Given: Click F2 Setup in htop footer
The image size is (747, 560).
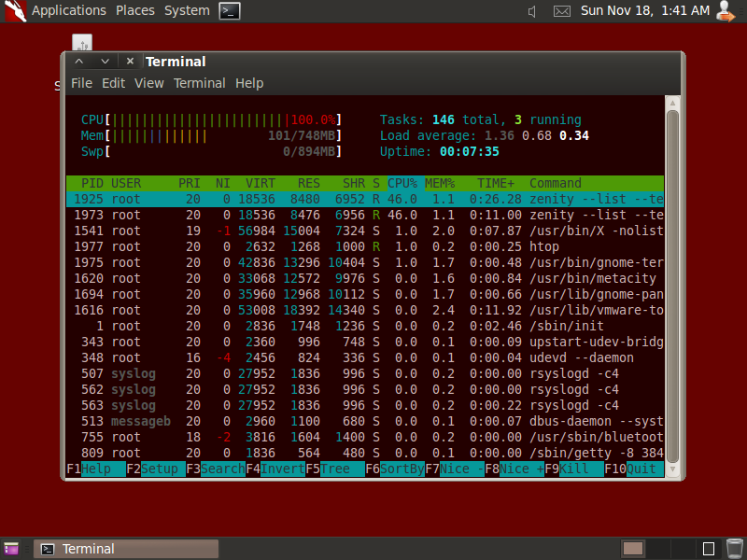Looking at the screenshot, I should (156, 469).
